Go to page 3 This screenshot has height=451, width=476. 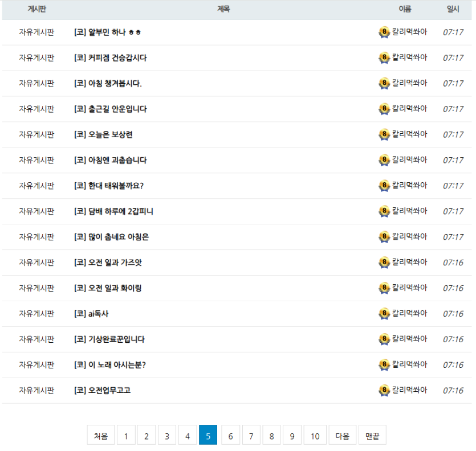(167, 435)
